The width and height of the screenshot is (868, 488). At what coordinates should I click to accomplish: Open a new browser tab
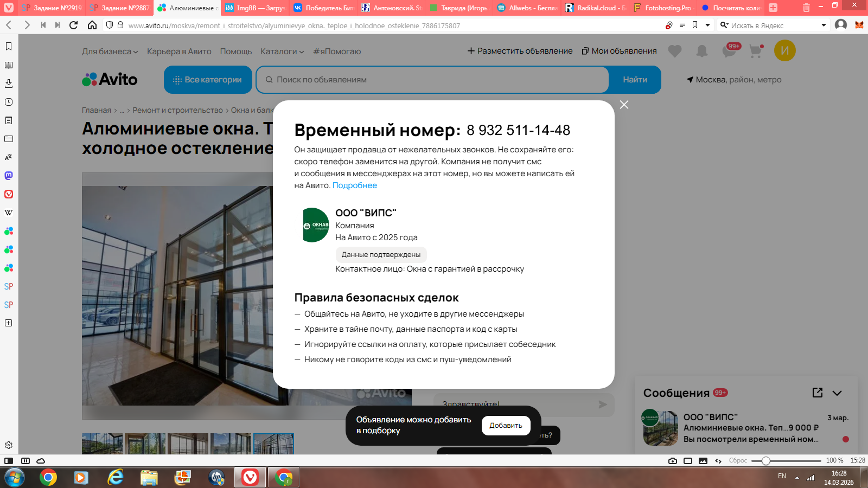(x=773, y=8)
